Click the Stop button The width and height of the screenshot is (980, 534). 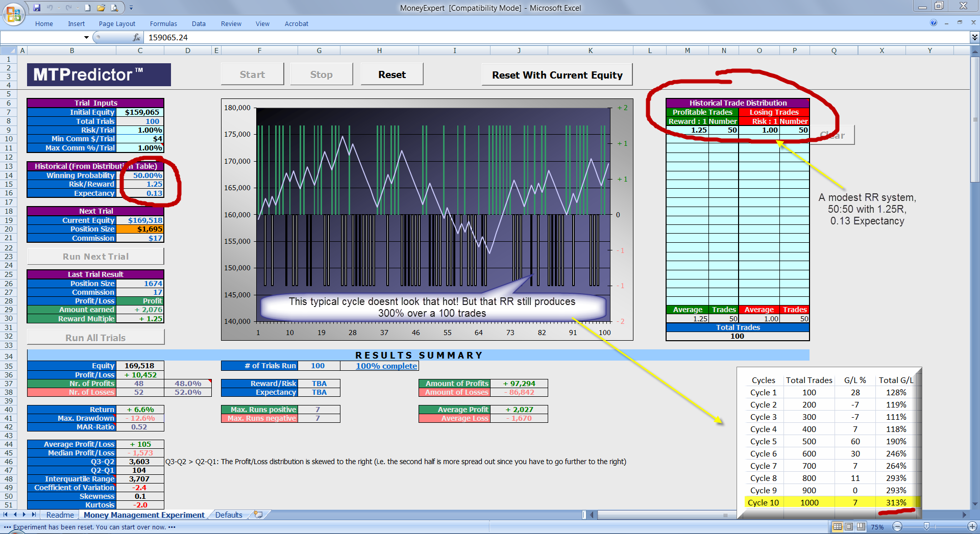[x=322, y=74]
